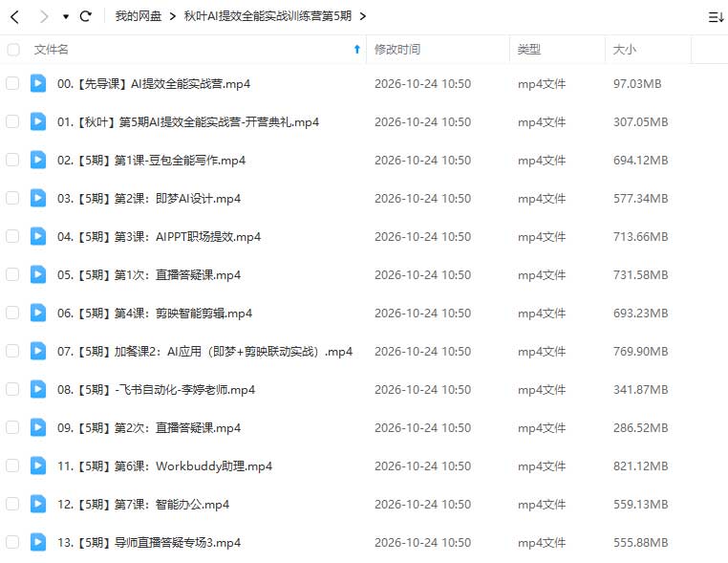728x563 pixels.
Task: Click the video icon of 02. 豆包全能写作
Action: pyautogui.click(x=38, y=160)
